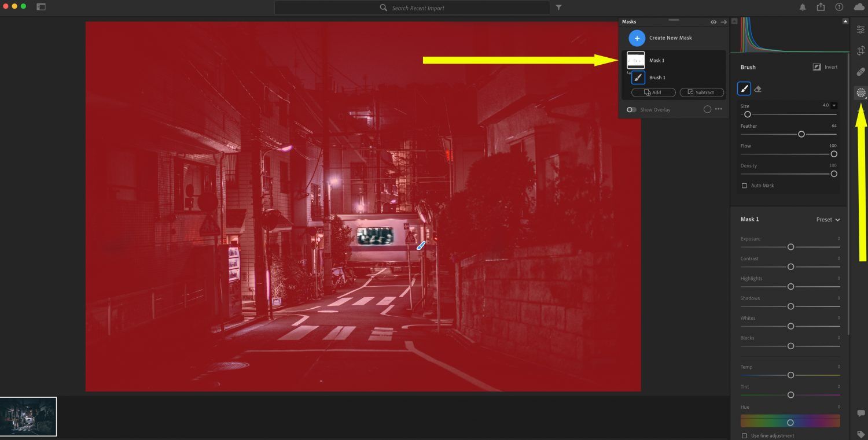Toggle histogram highlight clipping indicator
The image size is (868, 440).
(x=845, y=21)
